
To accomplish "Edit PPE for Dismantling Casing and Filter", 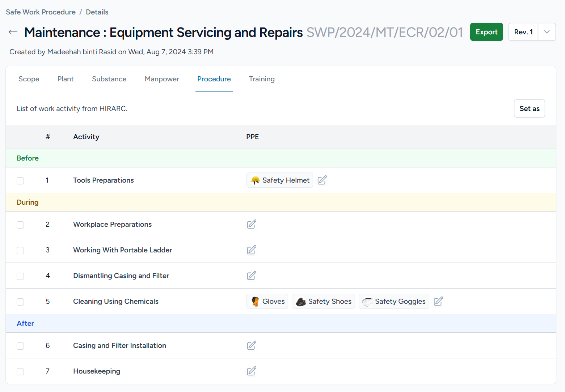I will click(x=252, y=276).
